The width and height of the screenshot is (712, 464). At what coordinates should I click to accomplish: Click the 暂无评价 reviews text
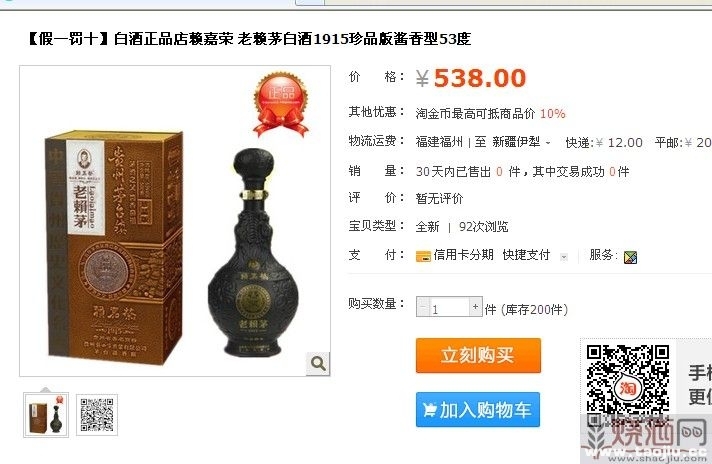(439, 198)
